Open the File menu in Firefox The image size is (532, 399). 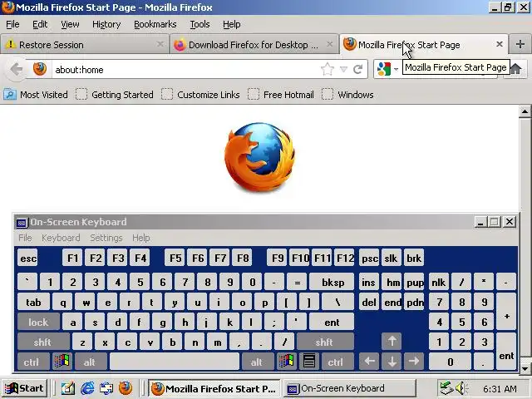12,24
